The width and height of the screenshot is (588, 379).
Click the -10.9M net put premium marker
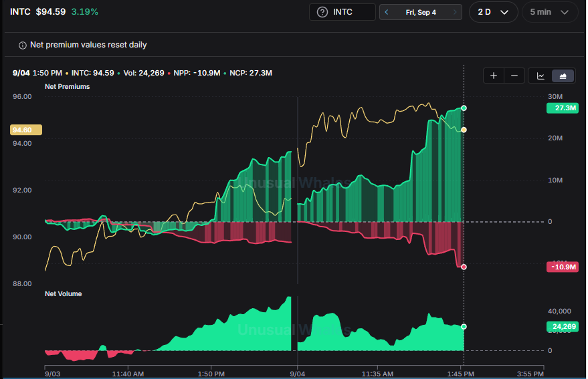[x=464, y=267]
